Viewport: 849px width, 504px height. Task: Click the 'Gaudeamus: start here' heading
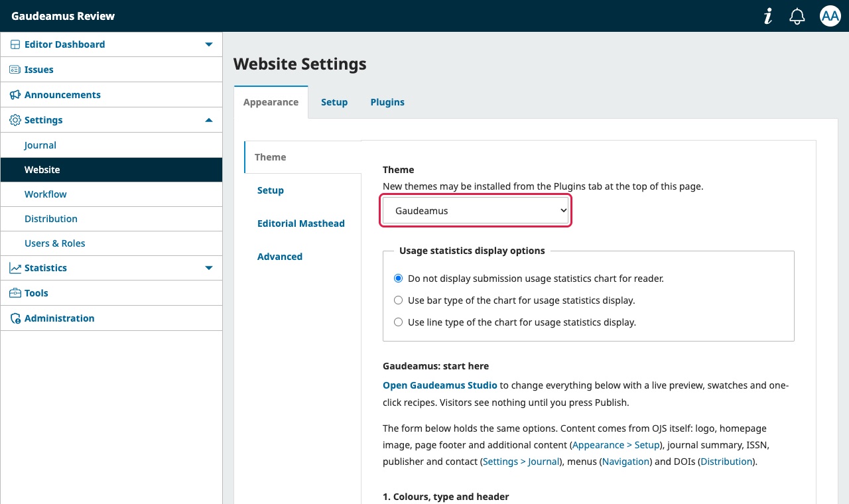coord(436,366)
